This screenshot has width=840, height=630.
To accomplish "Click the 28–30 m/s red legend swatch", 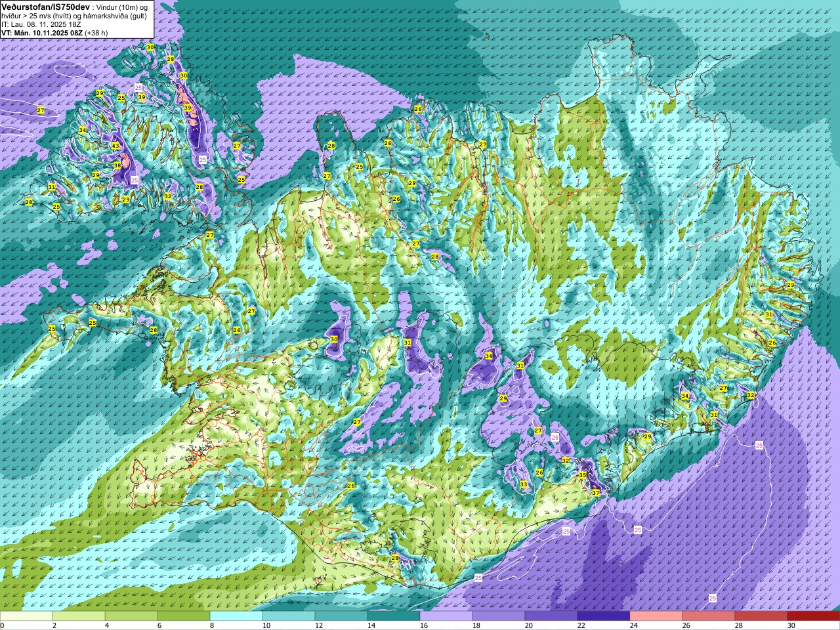I will click(761, 616).
